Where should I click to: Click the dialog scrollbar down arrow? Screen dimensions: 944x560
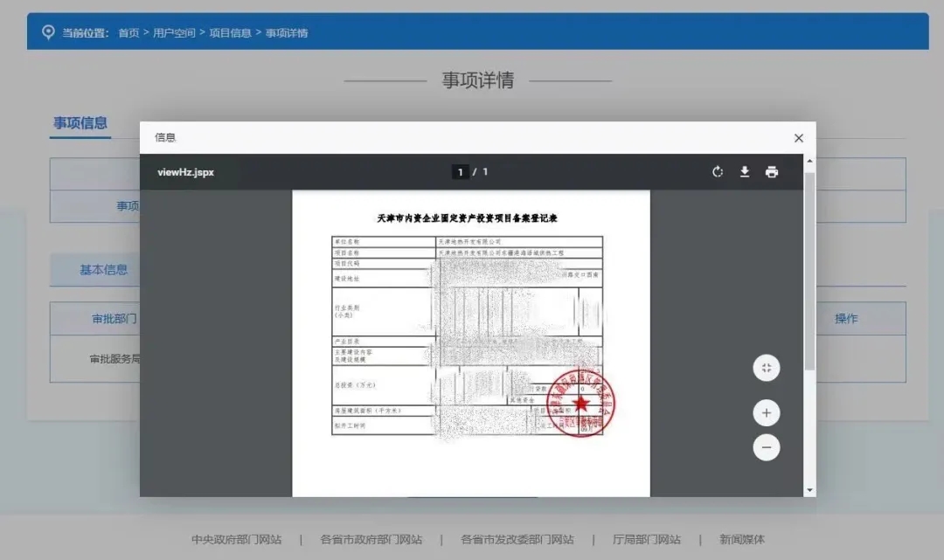(809, 490)
